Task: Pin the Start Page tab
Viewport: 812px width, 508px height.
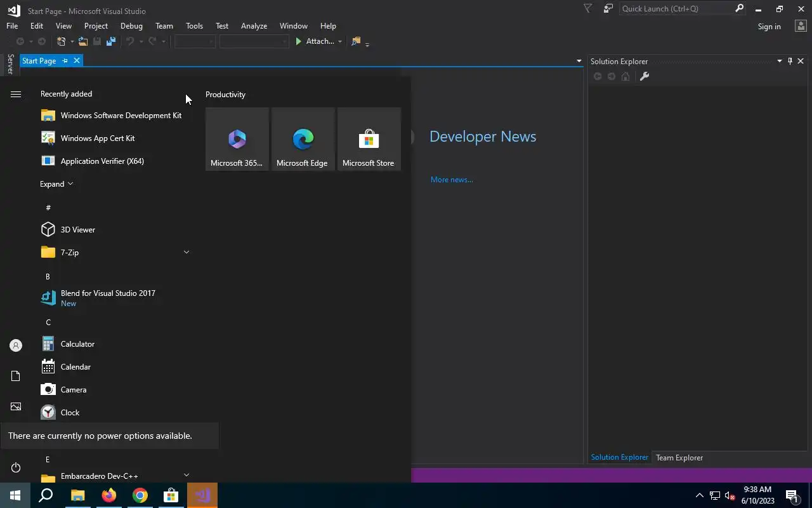Action: point(65,61)
